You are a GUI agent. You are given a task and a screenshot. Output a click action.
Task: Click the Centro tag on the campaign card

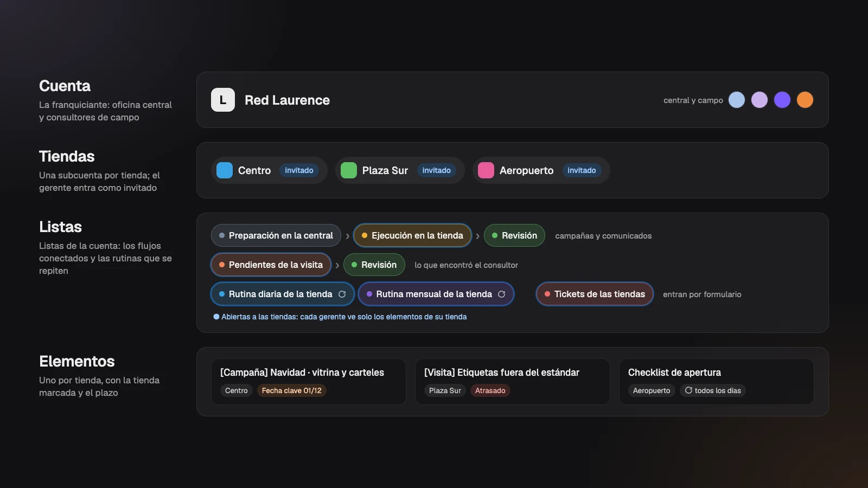pos(236,390)
